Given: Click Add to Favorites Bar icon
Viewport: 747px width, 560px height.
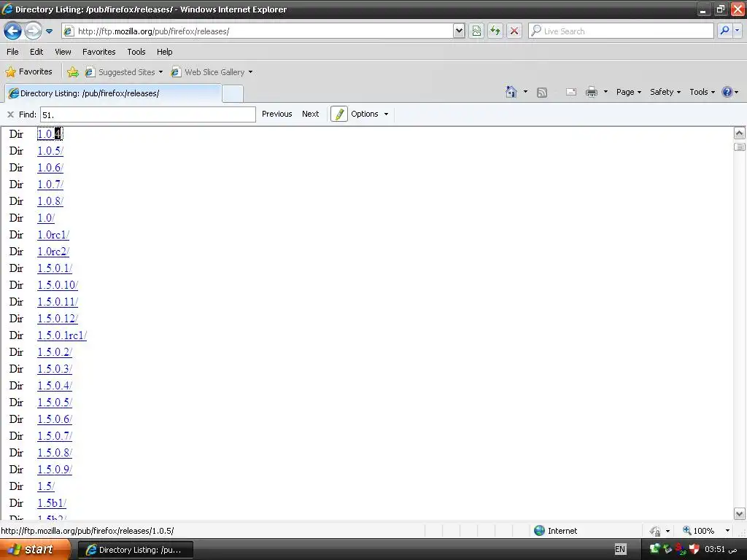Looking at the screenshot, I should point(73,72).
